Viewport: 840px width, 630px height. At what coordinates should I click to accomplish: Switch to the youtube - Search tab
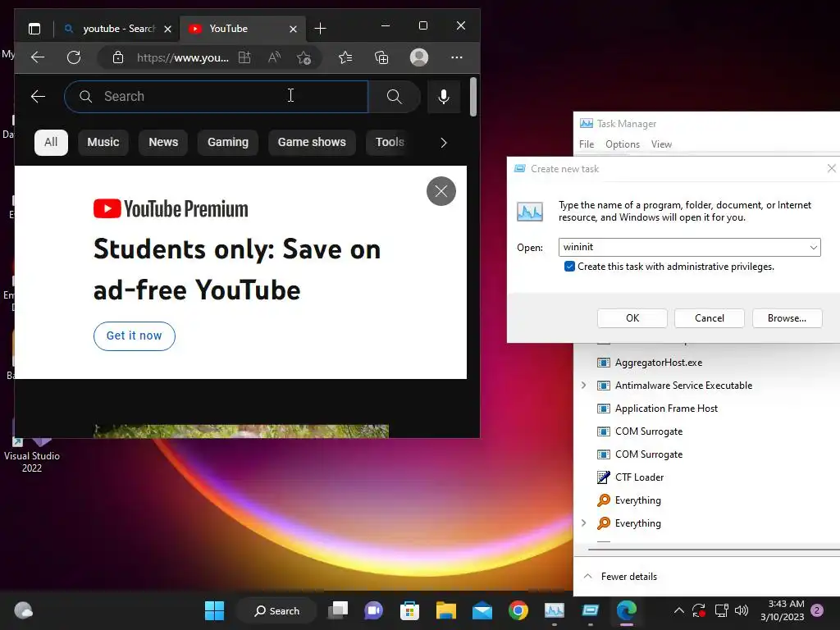[116, 29]
